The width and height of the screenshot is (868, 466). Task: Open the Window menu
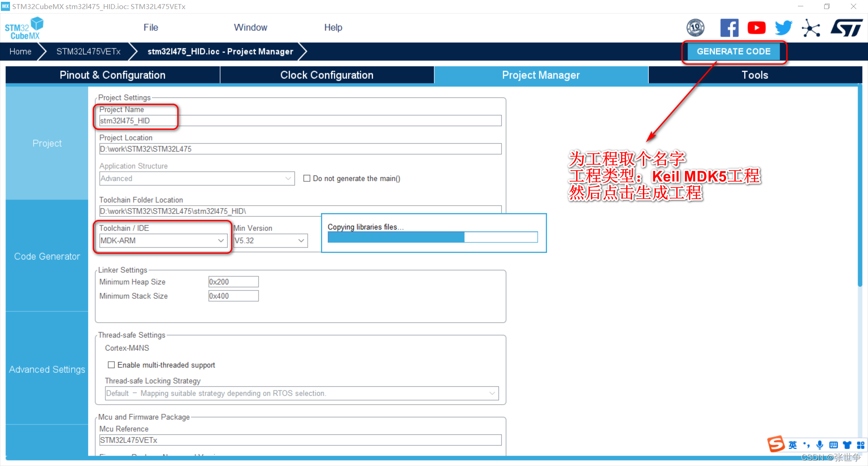click(250, 28)
